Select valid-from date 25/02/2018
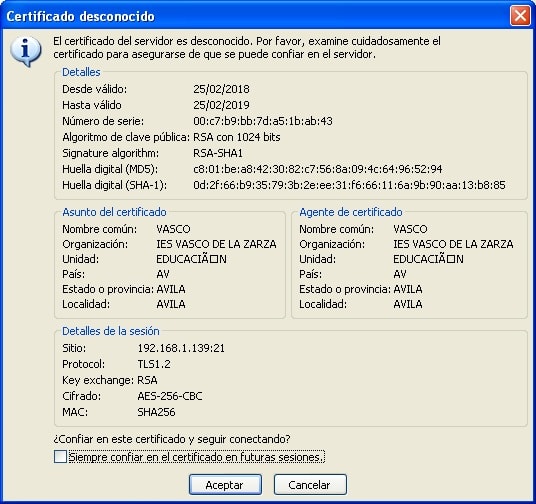 tap(221, 89)
